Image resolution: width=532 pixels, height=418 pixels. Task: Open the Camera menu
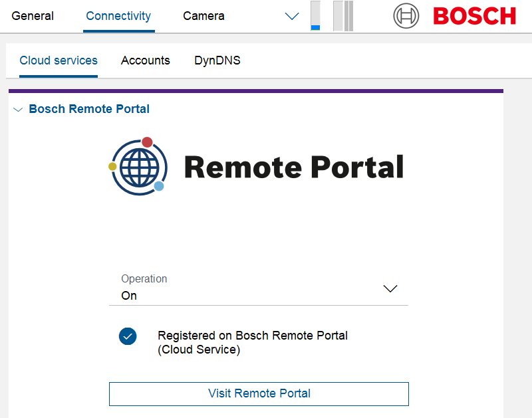tap(203, 16)
